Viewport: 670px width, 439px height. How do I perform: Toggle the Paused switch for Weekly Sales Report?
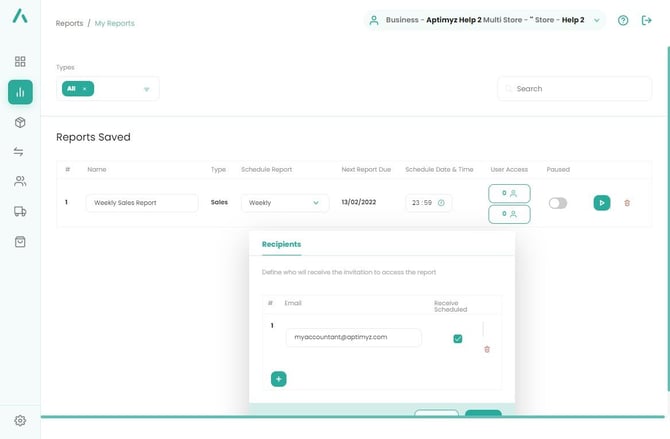click(557, 203)
